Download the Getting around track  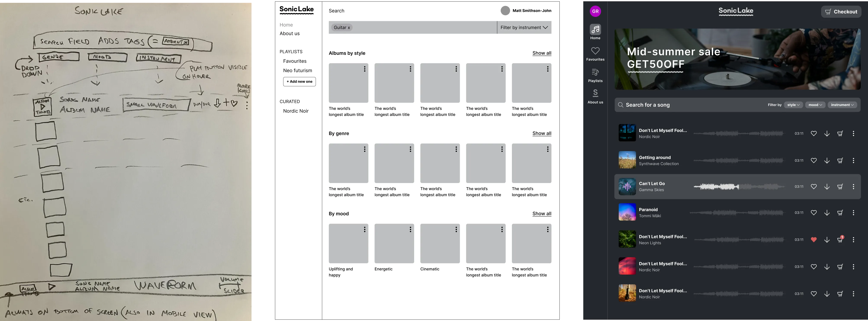[x=826, y=161]
